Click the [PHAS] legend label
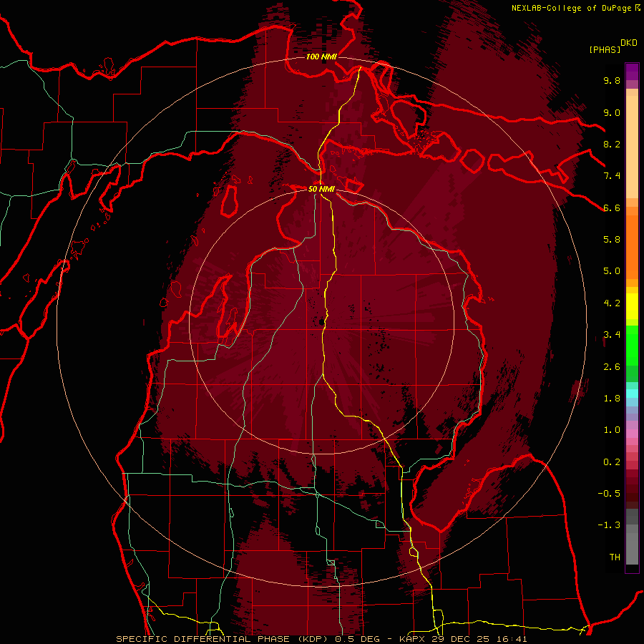Viewport: 644px width, 644px height. pos(605,49)
